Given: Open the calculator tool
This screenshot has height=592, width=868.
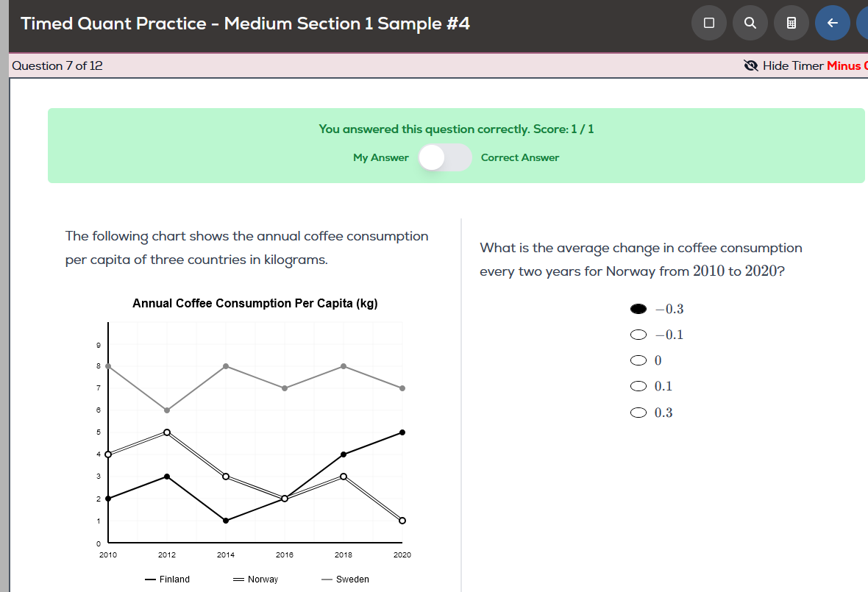Looking at the screenshot, I should [791, 24].
